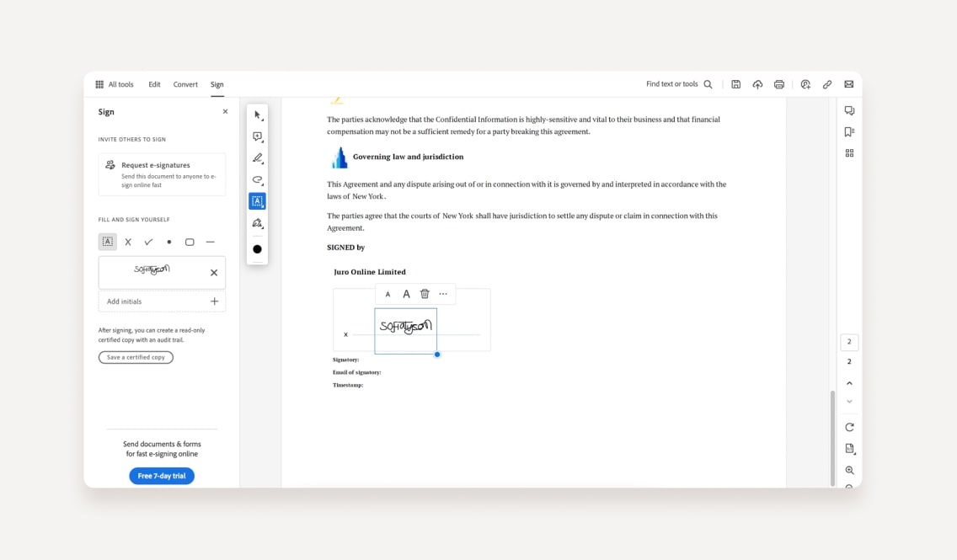The image size is (957, 560).
Task: Go to the previous page
Action: pyautogui.click(x=849, y=383)
